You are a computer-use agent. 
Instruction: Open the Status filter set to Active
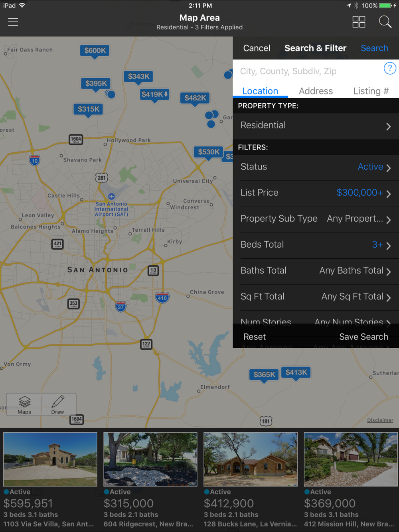[316, 167]
